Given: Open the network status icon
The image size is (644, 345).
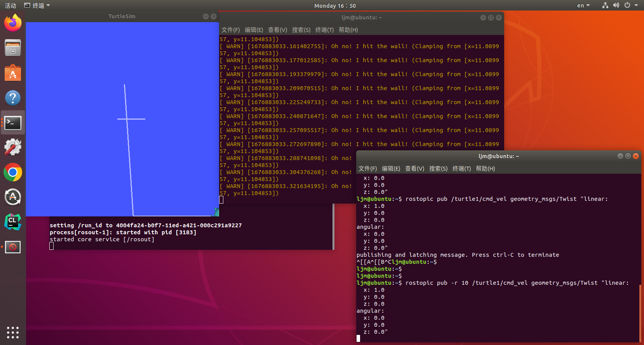Looking at the screenshot, I should (605, 5).
